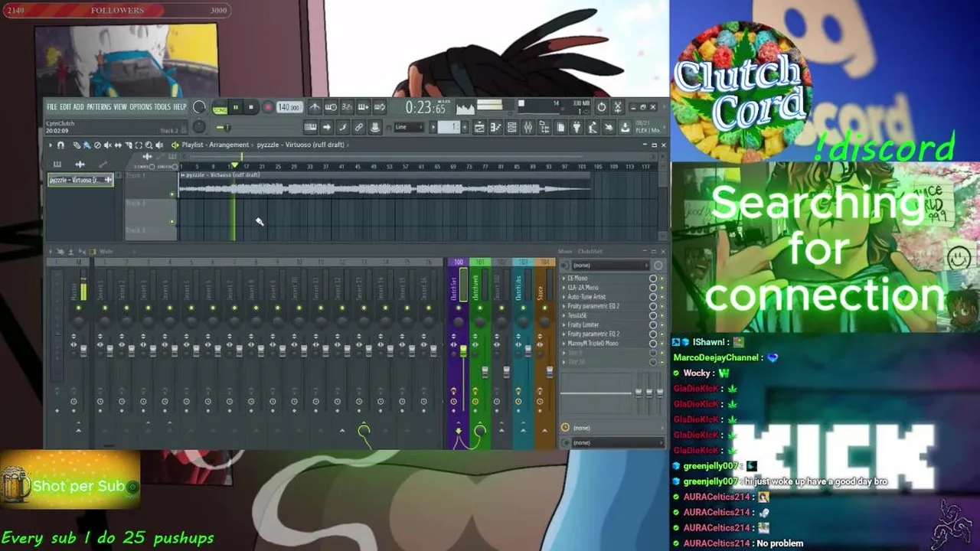Open the Piano roll view icon
This screenshot has height=551, width=980.
[495, 127]
